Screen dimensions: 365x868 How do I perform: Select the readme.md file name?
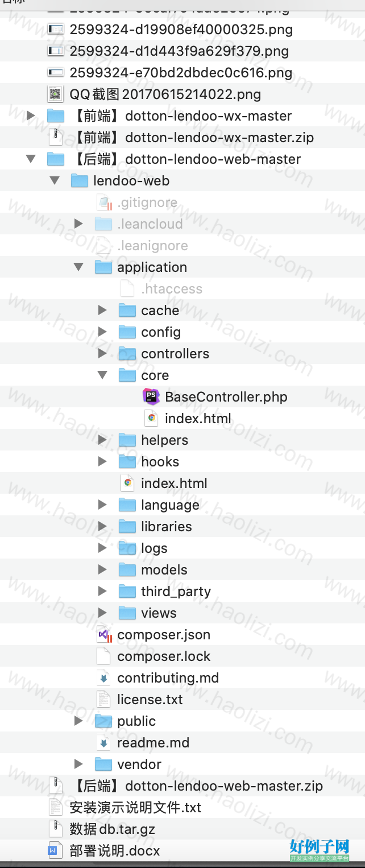coord(154,743)
